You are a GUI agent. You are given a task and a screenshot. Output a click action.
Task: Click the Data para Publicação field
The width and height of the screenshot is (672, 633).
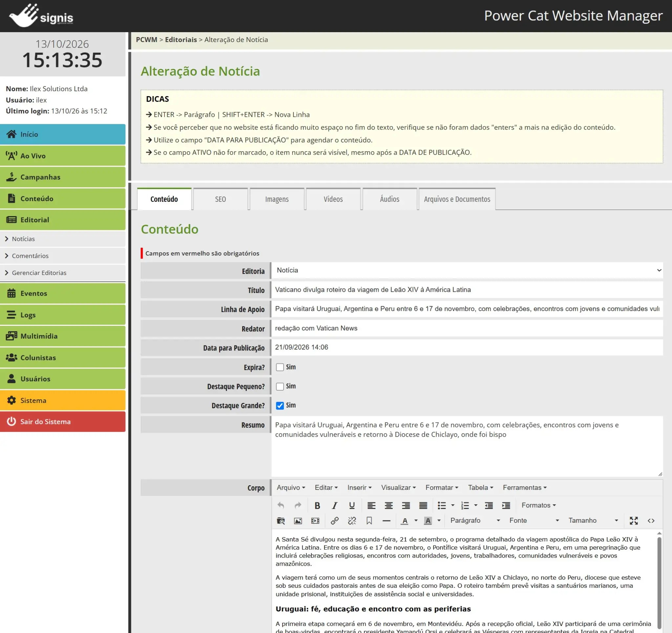(467, 347)
